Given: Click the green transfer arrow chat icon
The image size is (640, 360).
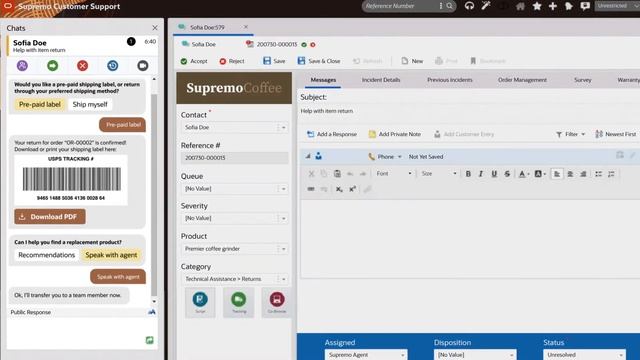Looking at the screenshot, I should click(x=53, y=65).
